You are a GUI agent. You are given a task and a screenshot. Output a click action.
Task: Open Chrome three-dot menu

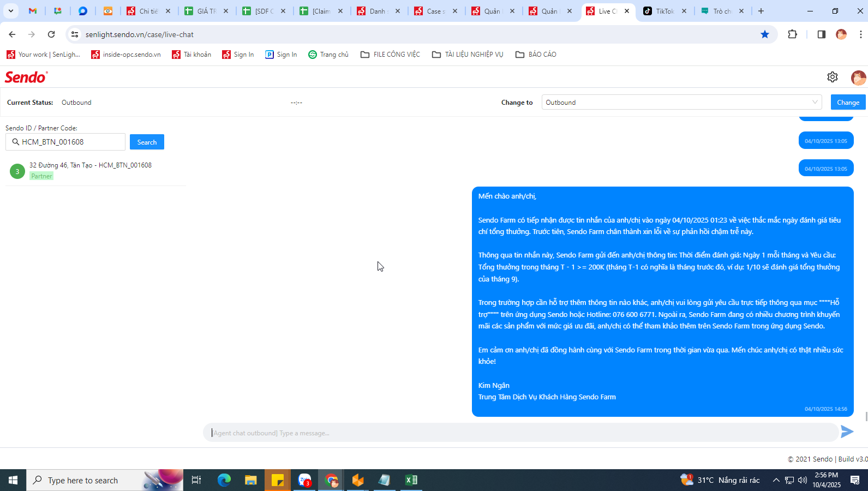tap(861, 34)
